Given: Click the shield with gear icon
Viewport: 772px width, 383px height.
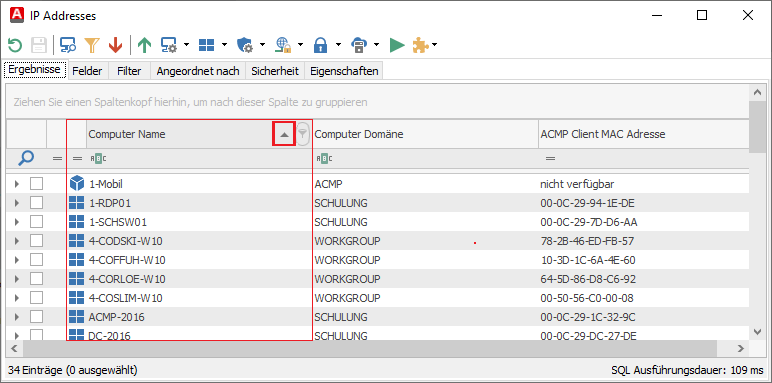Looking at the screenshot, I should point(245,45).
